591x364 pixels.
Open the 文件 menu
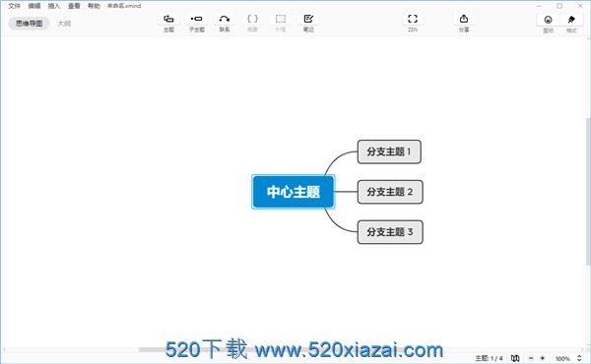(15, 6)
